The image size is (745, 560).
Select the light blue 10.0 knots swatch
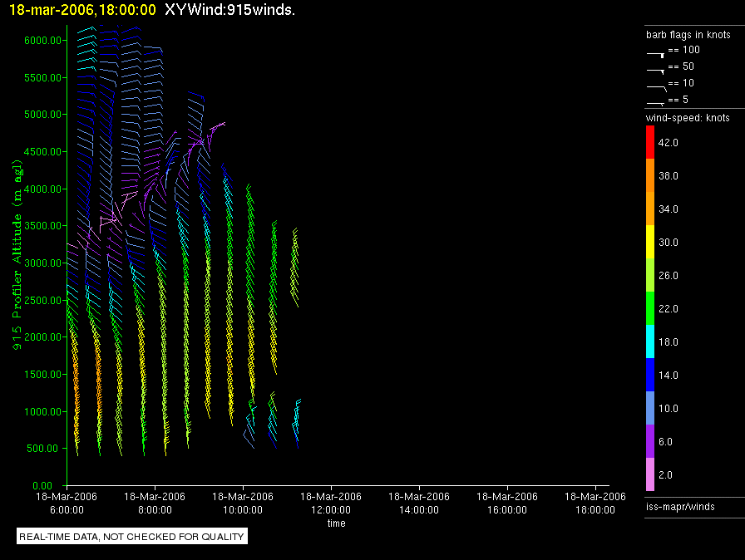pos(650,408)
